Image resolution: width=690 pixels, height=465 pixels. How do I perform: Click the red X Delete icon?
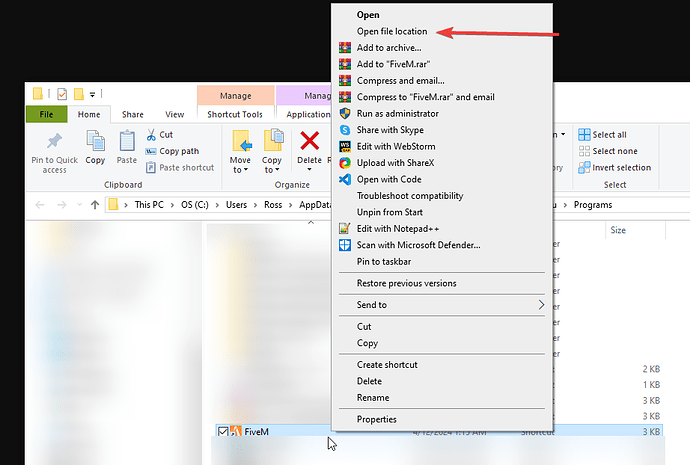click(x=309, y=141)
